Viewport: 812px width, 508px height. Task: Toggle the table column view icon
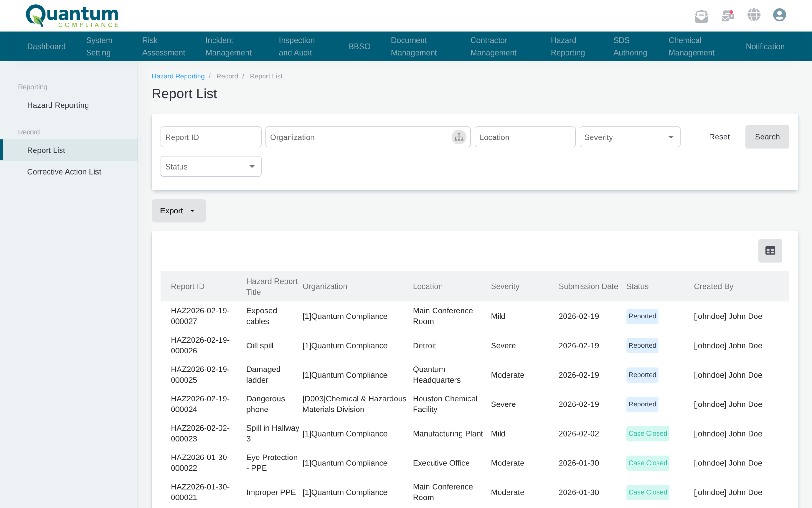[x=770, y=251]
